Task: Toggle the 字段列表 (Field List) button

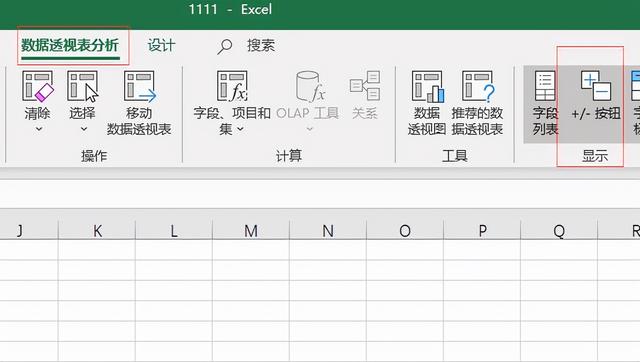Action: pos(545,103)
